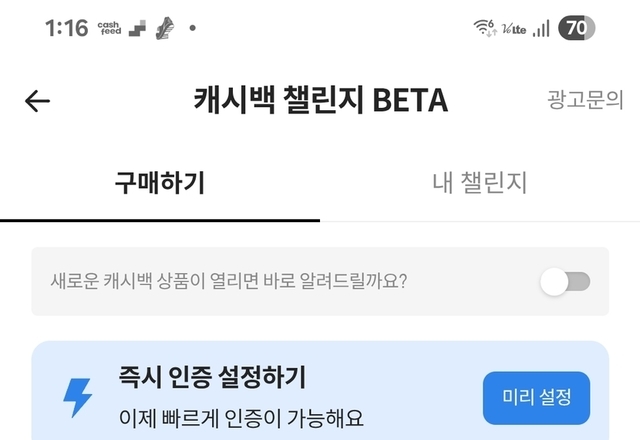The height and width of the screenshot is (440, 640).
Task: Tap the battery level 70 indicator
Action: (576, 28)
